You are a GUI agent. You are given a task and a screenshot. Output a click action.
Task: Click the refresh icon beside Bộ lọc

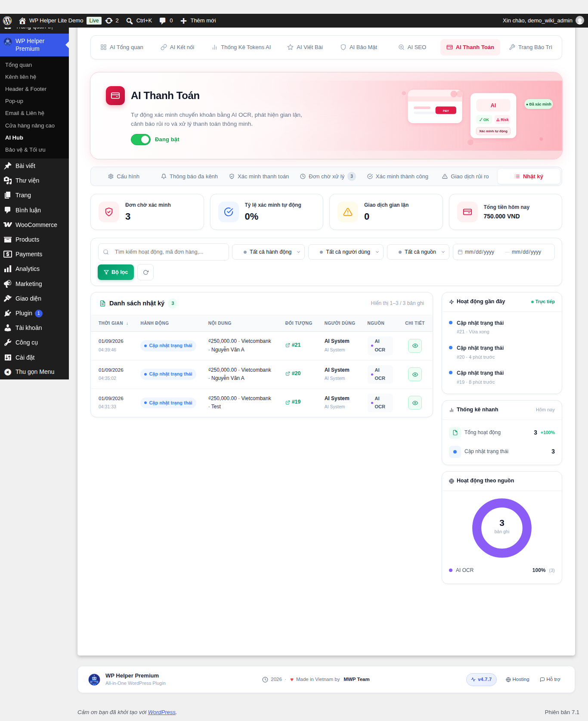[x=145, y=272]
